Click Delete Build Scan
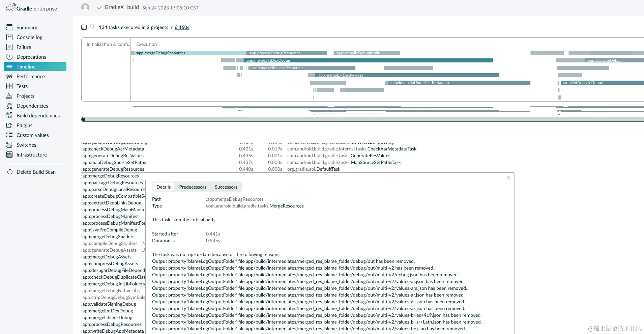The width and height of the screenshot is (644, 334). (x=36, y=172)
